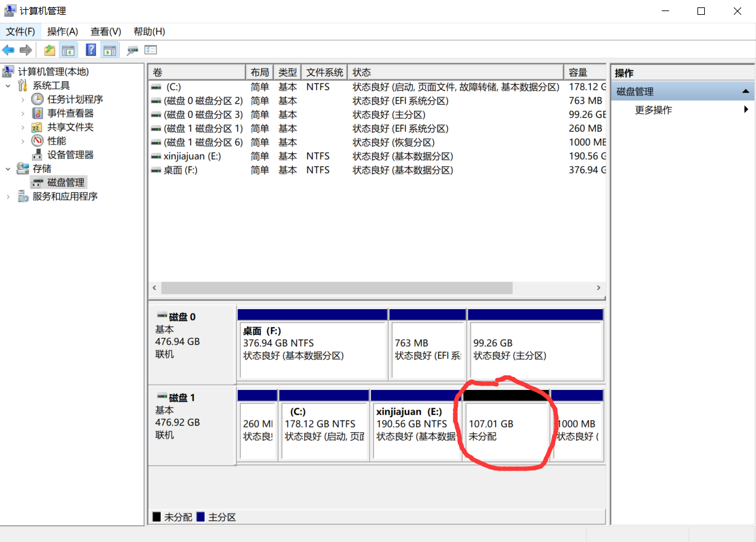Sort by the 容量 column header

pos(585,72)
